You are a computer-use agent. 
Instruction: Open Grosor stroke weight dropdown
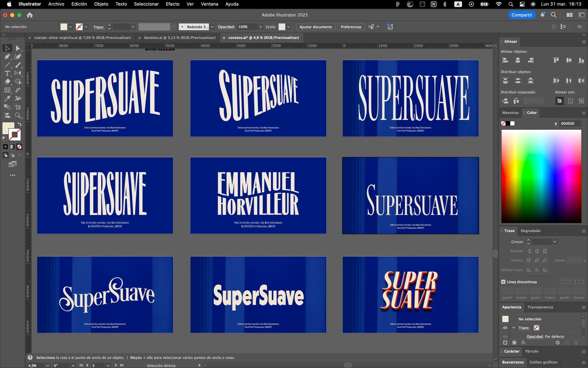[555, 242]
